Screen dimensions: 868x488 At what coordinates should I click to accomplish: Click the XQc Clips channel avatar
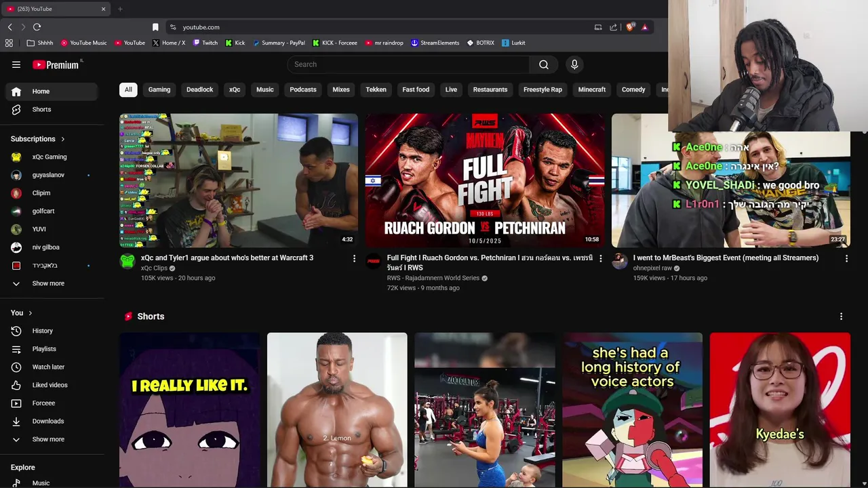tap(127, 262)
